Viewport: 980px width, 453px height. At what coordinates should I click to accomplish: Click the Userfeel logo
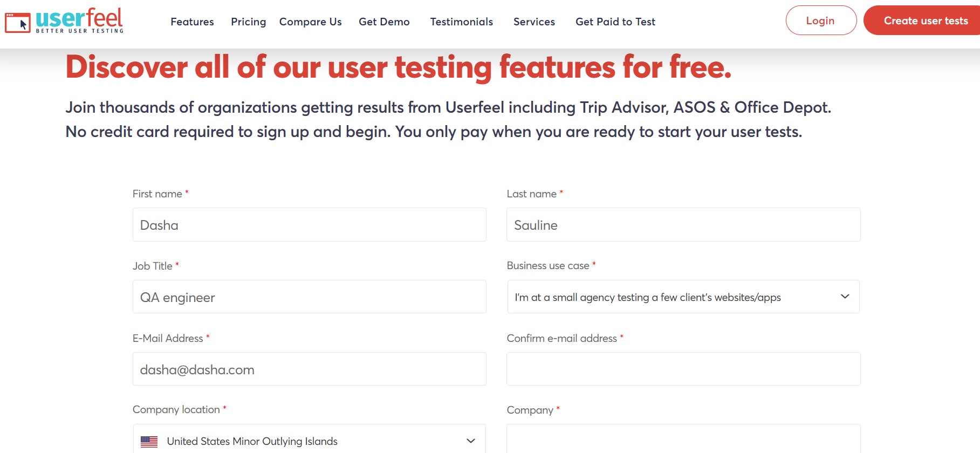coord(64,20)
